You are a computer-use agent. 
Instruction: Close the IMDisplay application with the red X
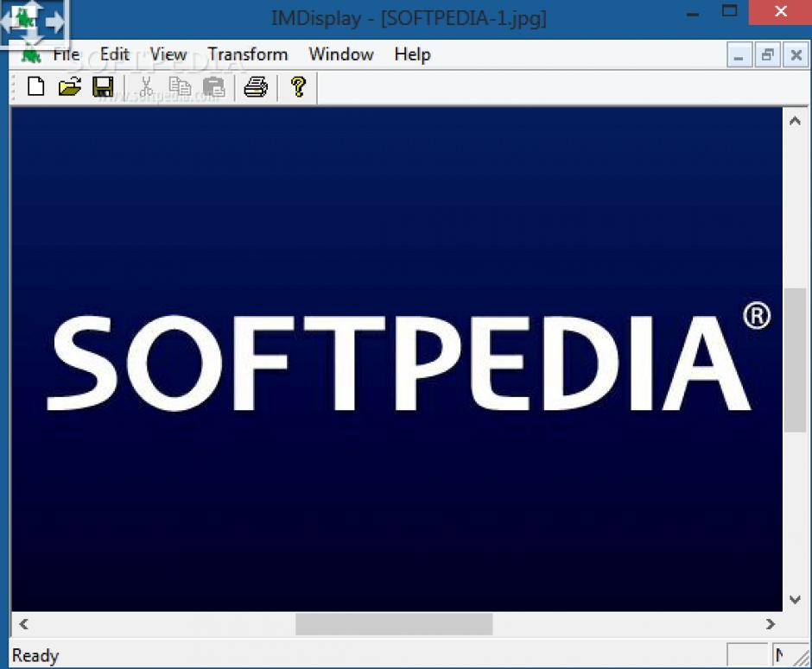[x=780, y=11]
